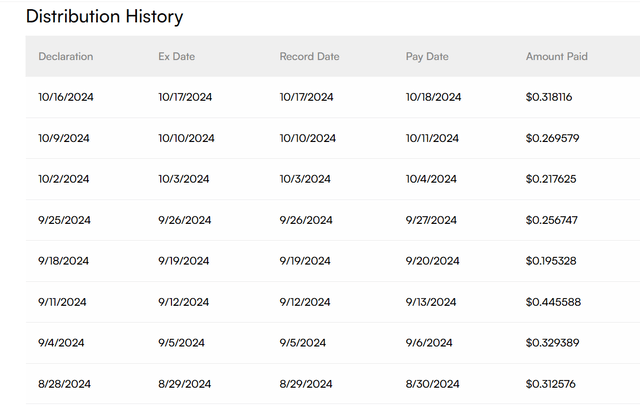The width and height of the screenshot is (640, 405).
Task: Select the 9/27/2024 pay date cell
Action: tap(431, 220)
